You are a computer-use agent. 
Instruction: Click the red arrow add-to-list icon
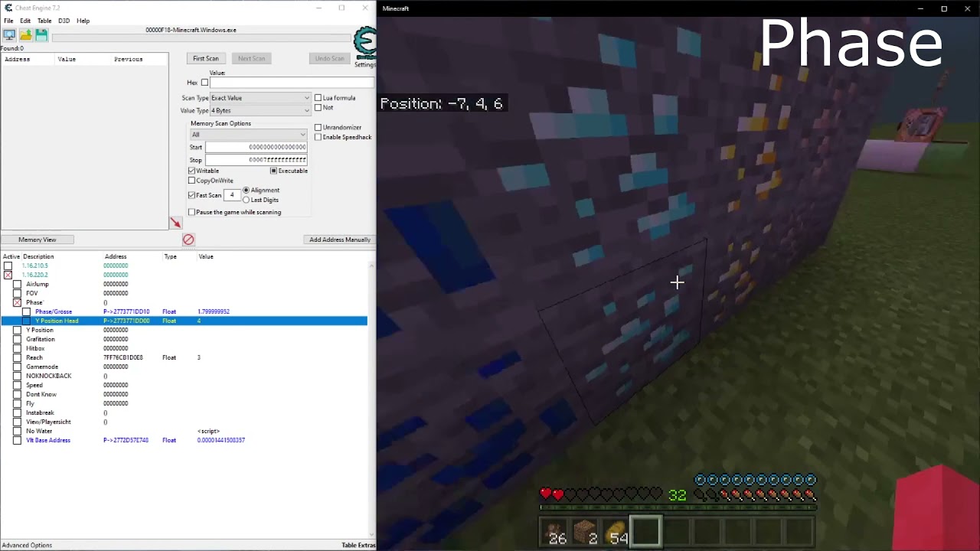click(x=176, y=223)
